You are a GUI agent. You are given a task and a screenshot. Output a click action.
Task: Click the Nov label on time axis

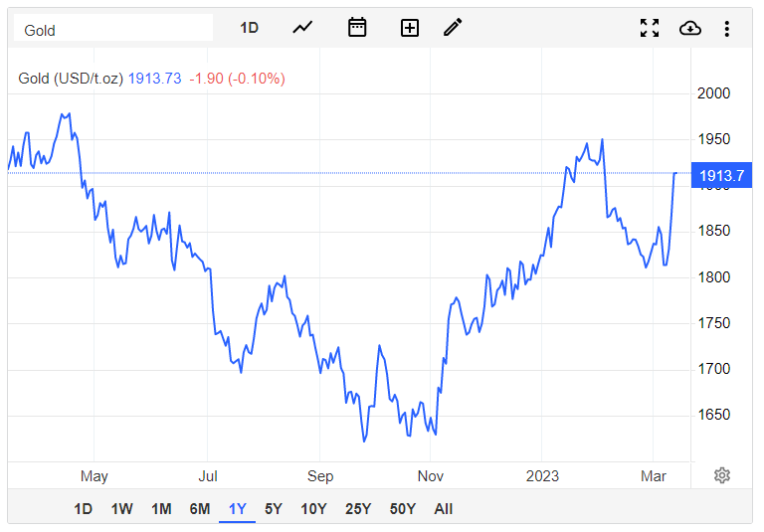coord(430,476)
